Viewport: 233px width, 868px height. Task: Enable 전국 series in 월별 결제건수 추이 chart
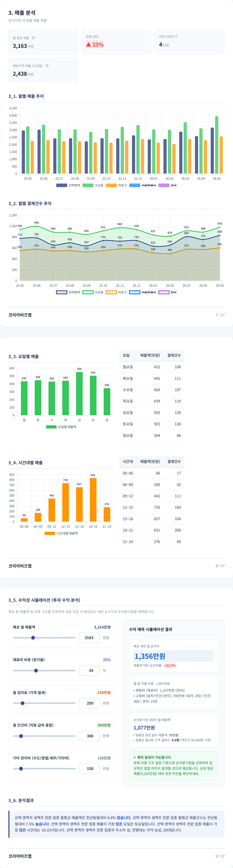coord(167,292)
